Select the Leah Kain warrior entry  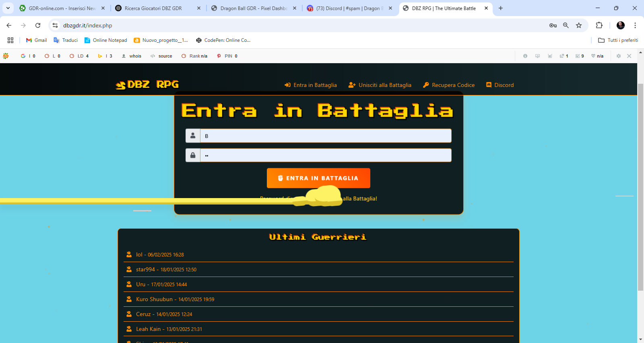pyautogui.click(x=318, y=329)
